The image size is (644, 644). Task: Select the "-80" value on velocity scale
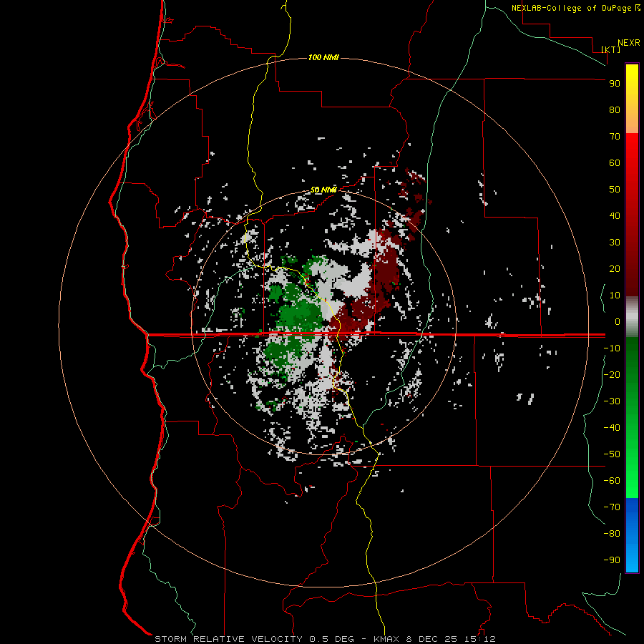pyautogui.click(x=612, y=534)
